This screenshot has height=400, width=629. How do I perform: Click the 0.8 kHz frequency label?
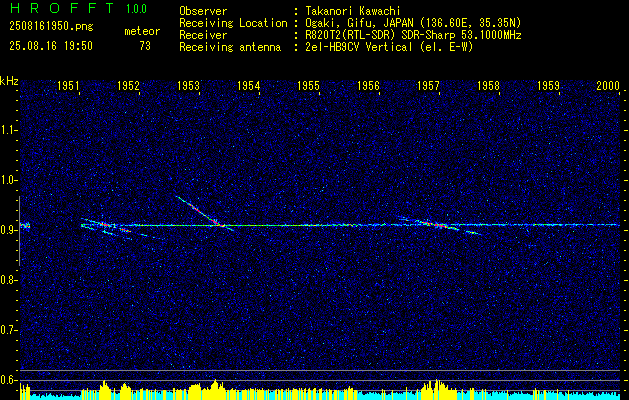tap(8, 280)
